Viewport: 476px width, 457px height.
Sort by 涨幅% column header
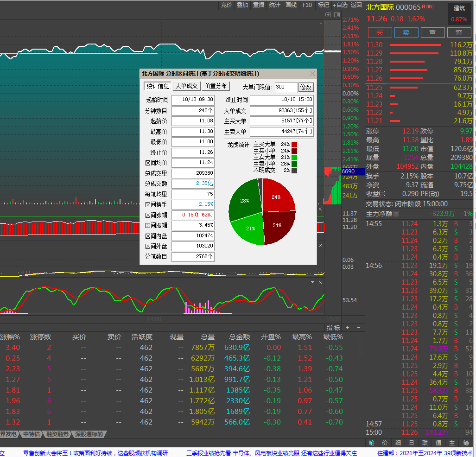pyautogui.click(x=10, y=337)
